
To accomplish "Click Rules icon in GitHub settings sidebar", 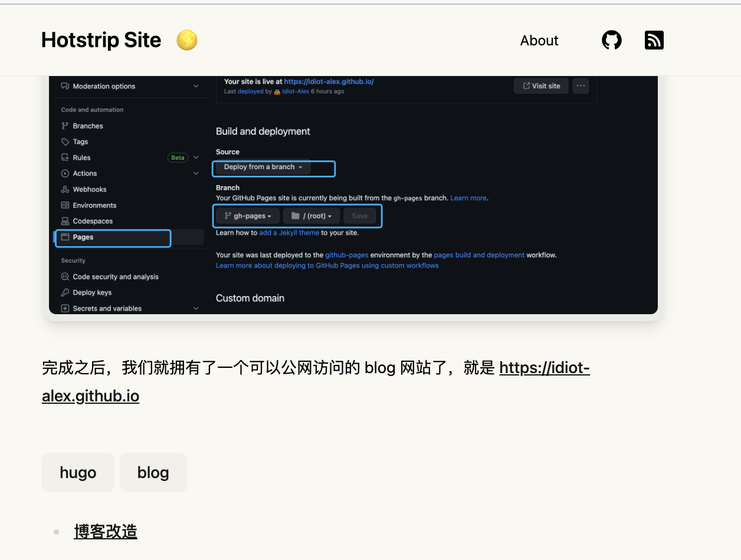I will [x=65, y=157].
